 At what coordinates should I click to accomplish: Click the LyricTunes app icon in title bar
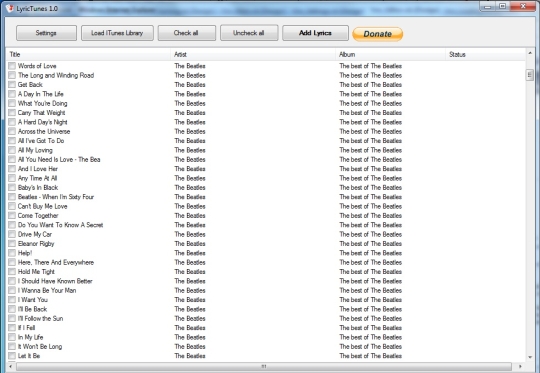(10, 8)
